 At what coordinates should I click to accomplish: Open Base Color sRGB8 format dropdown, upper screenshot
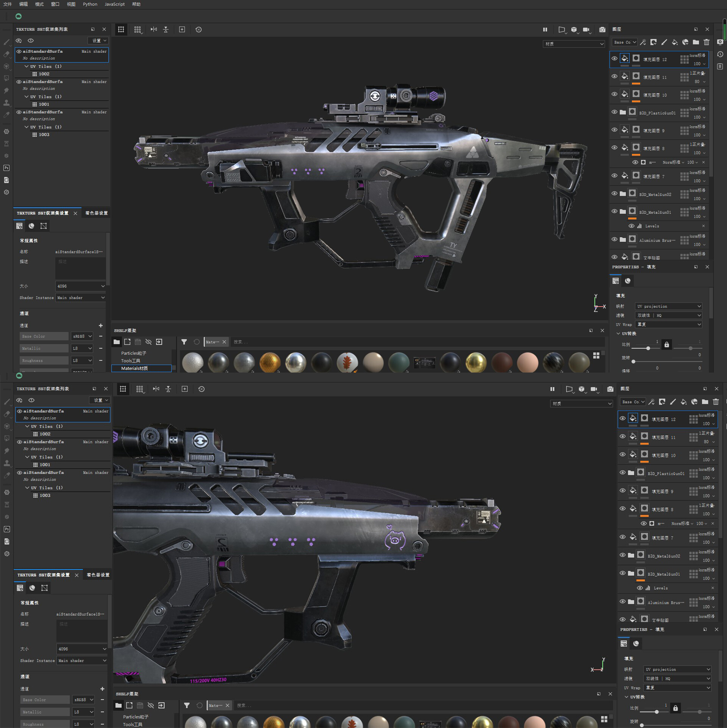coord(82,336)
